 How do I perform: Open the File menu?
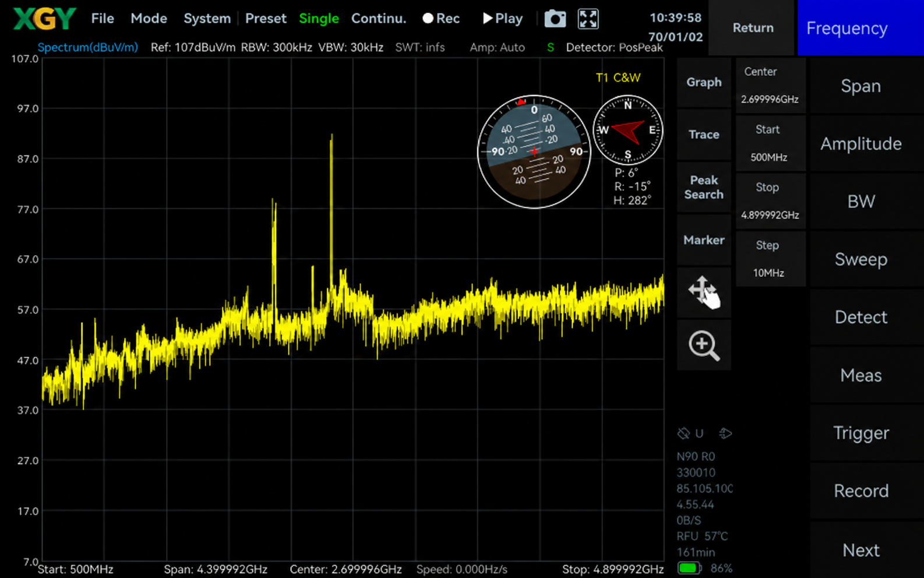(103, 19)
